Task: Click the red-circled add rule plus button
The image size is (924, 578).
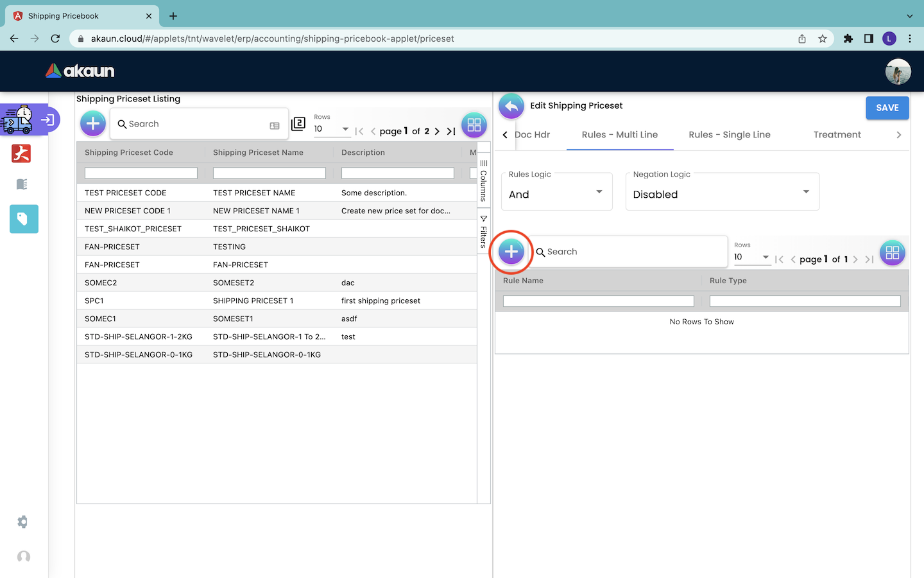Action: click(511, 252)
